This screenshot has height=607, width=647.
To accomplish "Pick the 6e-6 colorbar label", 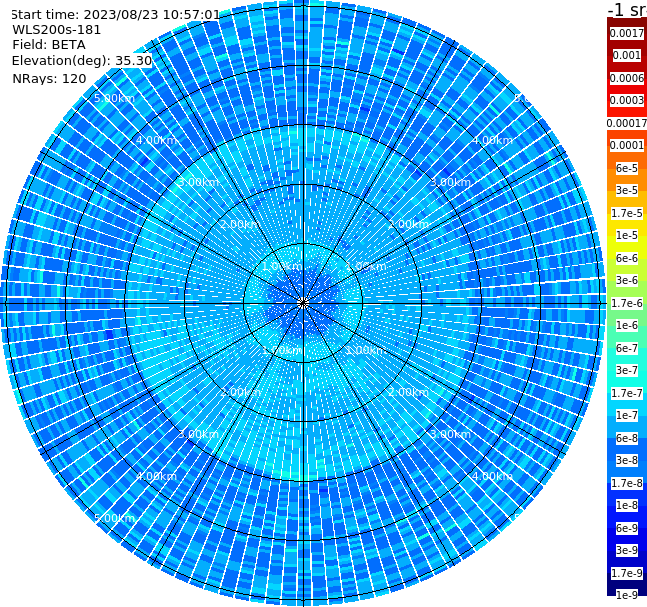I will click(x=627, y=258).
